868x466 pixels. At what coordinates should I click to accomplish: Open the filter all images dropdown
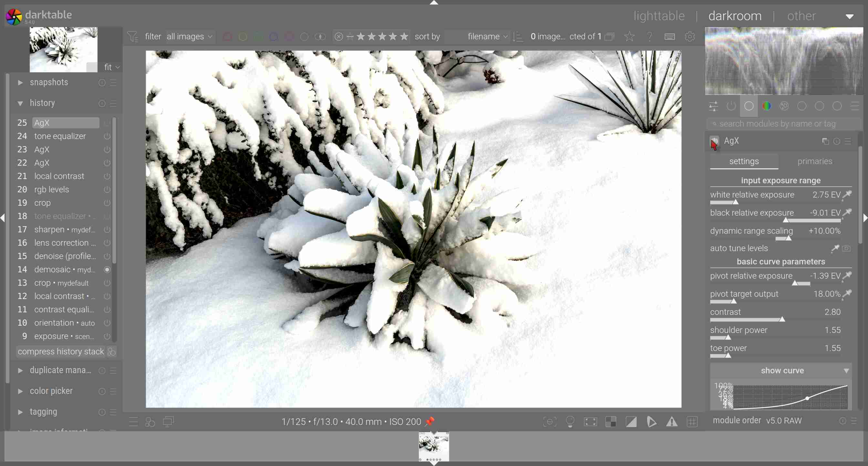click(x=189, y=36)
